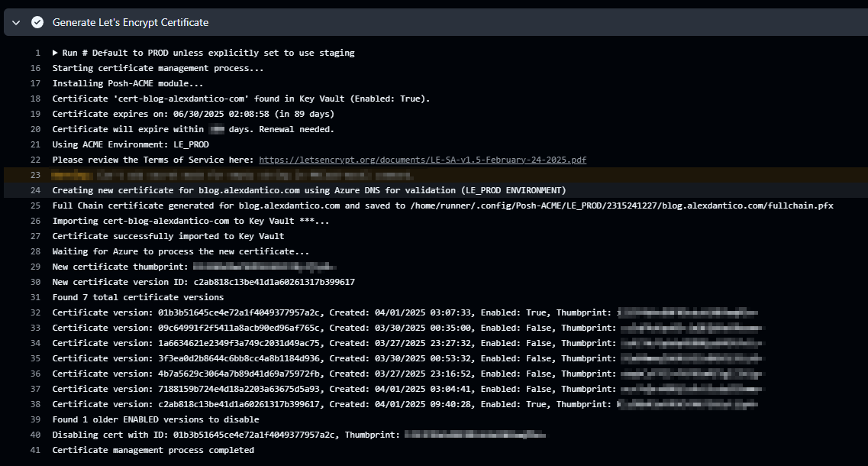The image size is (868, 466).
Task: Click line number 16 in the log
Action: pyautogui.click(x=35, y=68)
